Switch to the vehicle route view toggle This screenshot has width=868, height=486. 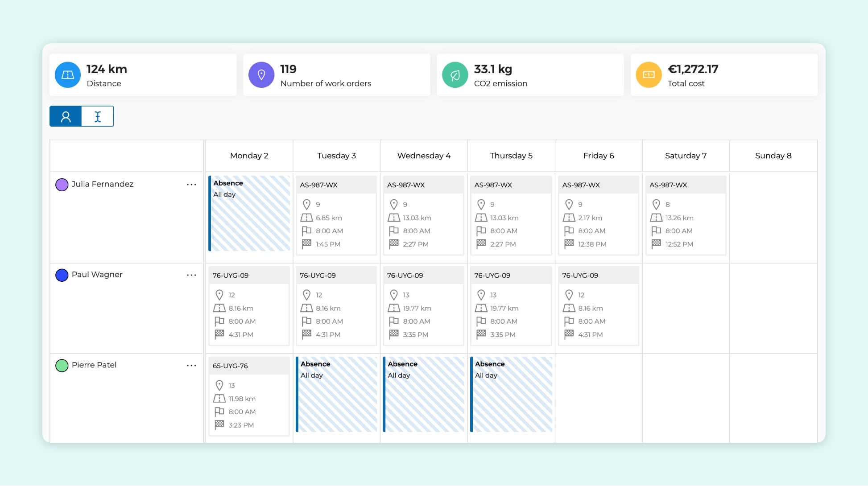click(98, 116)
